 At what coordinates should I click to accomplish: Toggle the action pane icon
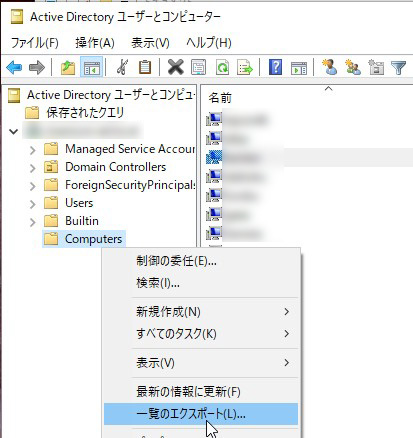click(299, 67)
